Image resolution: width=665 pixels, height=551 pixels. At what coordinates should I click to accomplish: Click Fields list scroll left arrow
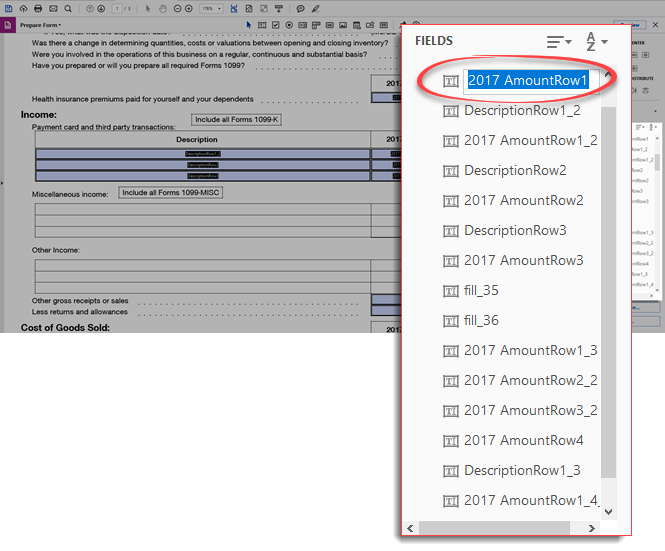point(410,529)
